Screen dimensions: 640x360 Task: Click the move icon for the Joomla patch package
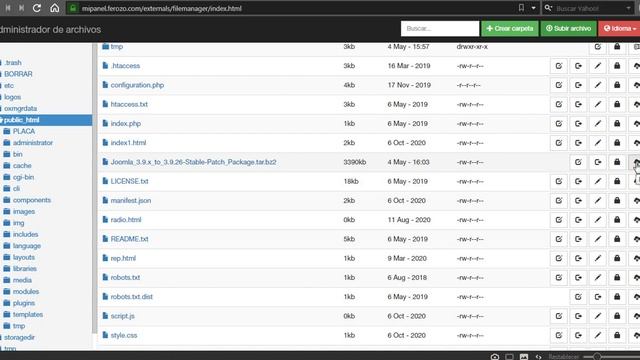point(598,162)
